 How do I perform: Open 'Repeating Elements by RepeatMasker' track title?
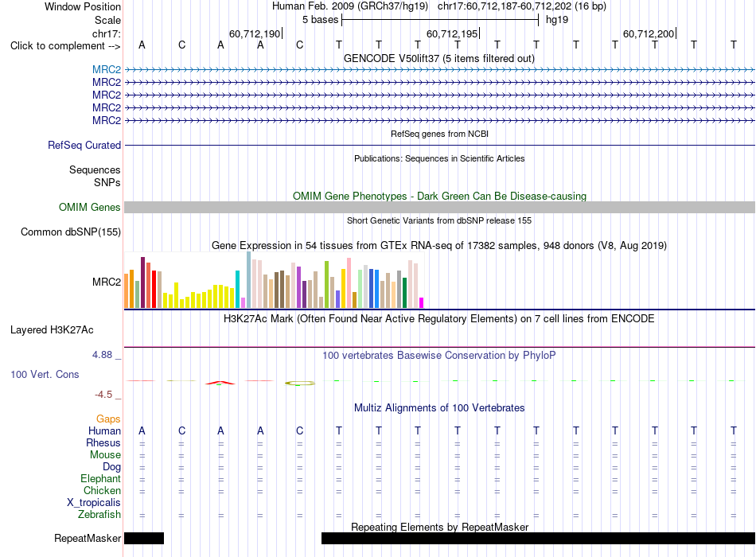439,527
